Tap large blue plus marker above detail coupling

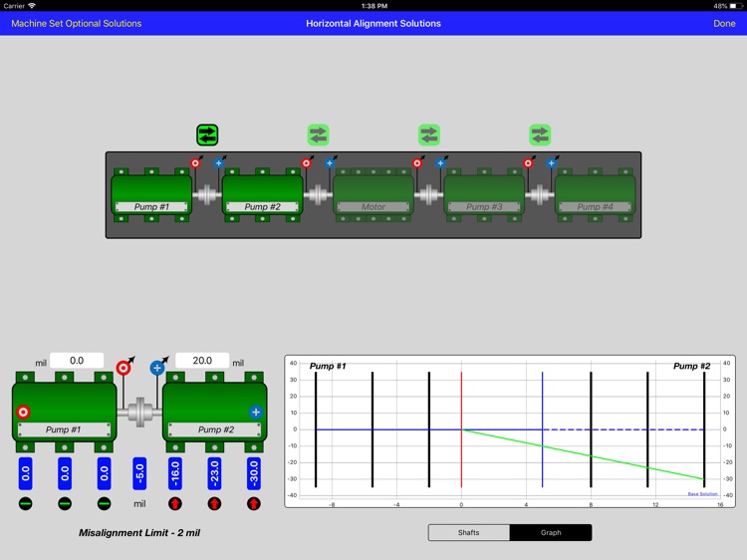pos(157,368)
